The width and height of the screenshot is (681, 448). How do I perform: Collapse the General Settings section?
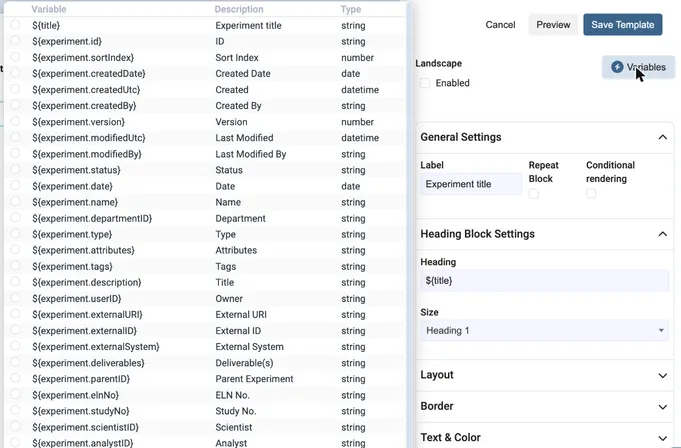(x=662, y=137)
